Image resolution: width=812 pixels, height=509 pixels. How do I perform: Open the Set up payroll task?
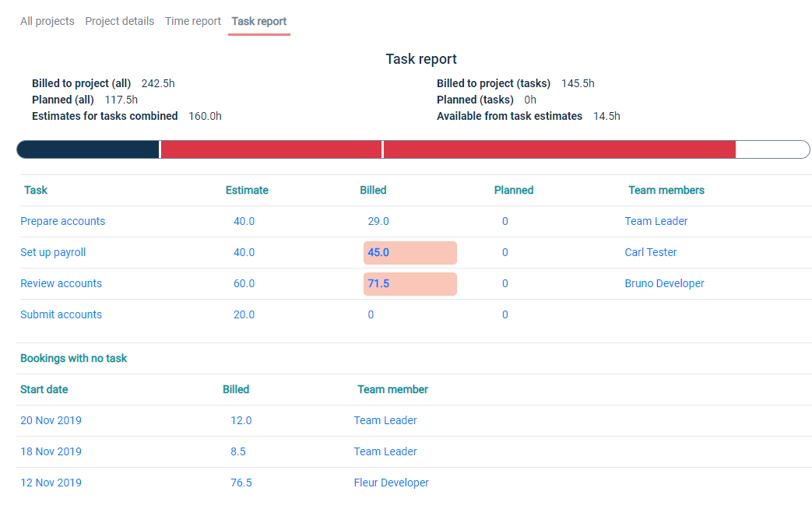[x=53, y=252]
